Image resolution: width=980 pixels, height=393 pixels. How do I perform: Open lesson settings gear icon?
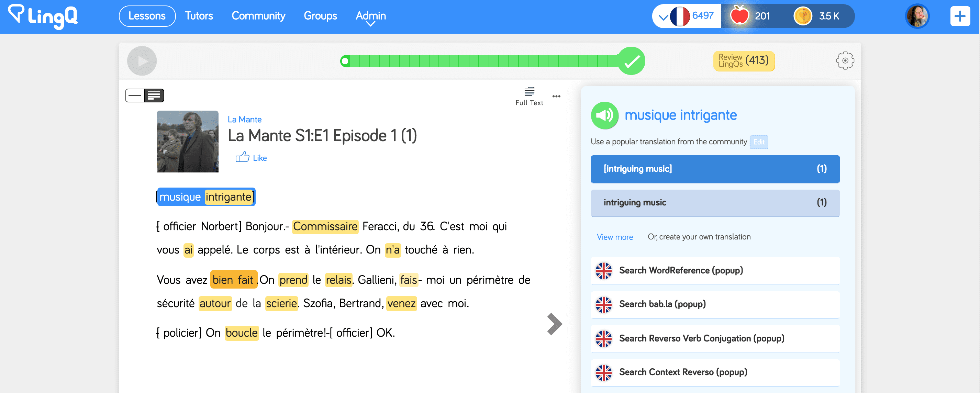pos(845,60)
